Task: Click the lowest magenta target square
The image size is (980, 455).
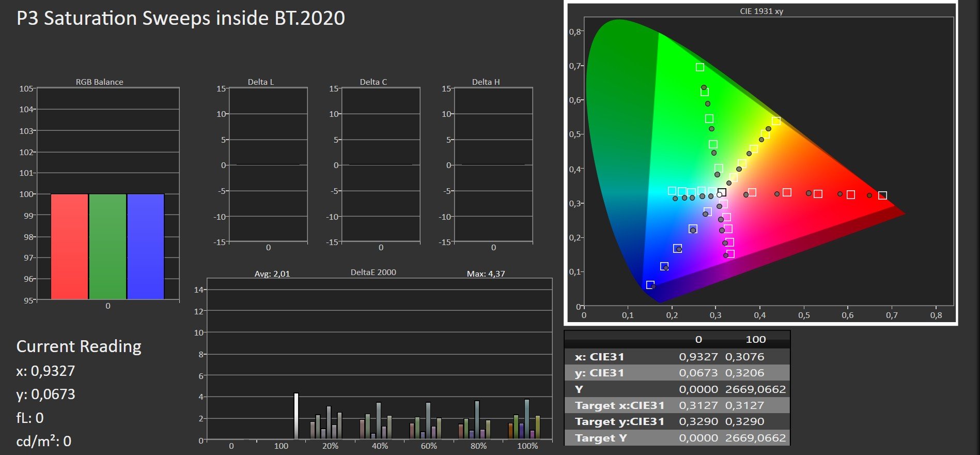Action: click(730, 254)
